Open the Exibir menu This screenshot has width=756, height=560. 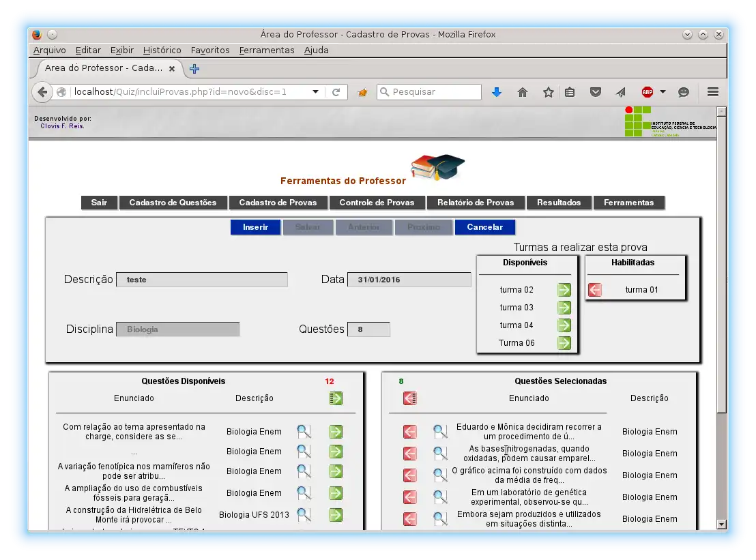(x=122, y=50)
